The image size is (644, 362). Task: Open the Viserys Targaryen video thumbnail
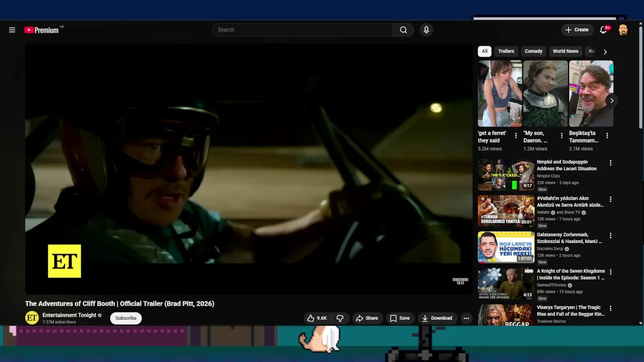pyautogui.click(x=506, y=315)
